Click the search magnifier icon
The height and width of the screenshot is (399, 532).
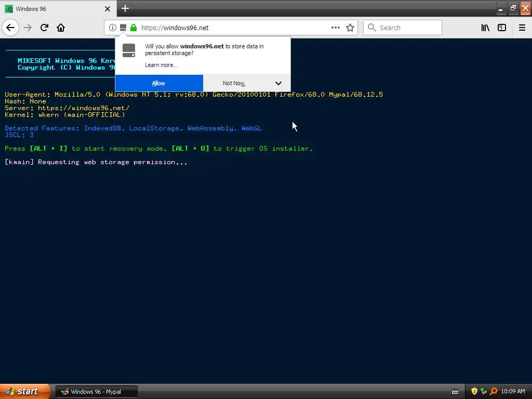(372, 28)
